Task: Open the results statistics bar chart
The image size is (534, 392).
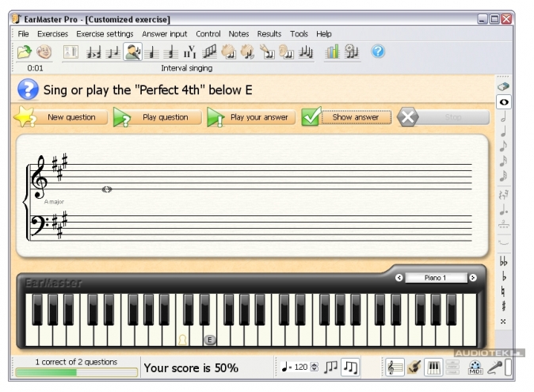Action: 332,52
